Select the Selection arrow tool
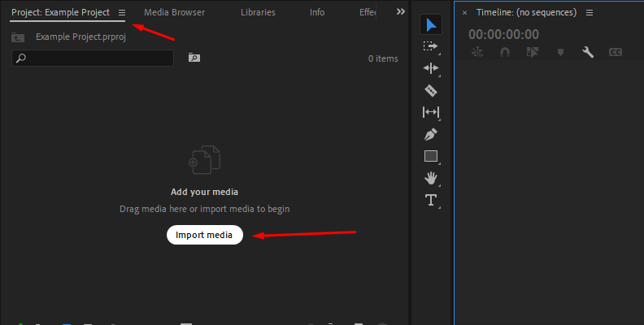 pos(431,25)
